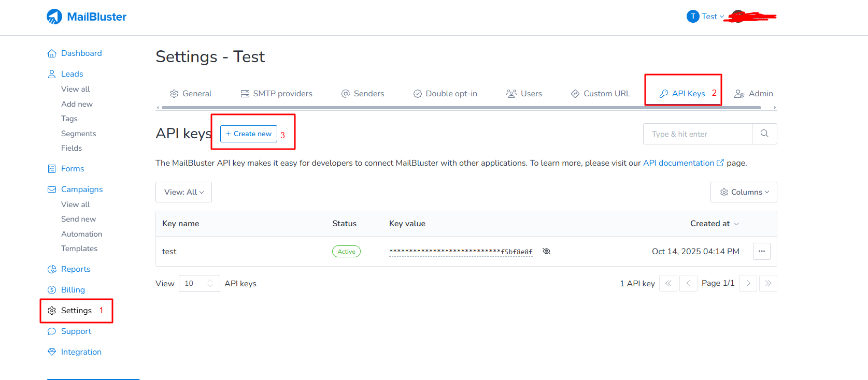Image resolution: width=868 pixels, height=380 pixels.
Task: Switch to the SMTP providers tab
Action: click(x=277, y=94)
